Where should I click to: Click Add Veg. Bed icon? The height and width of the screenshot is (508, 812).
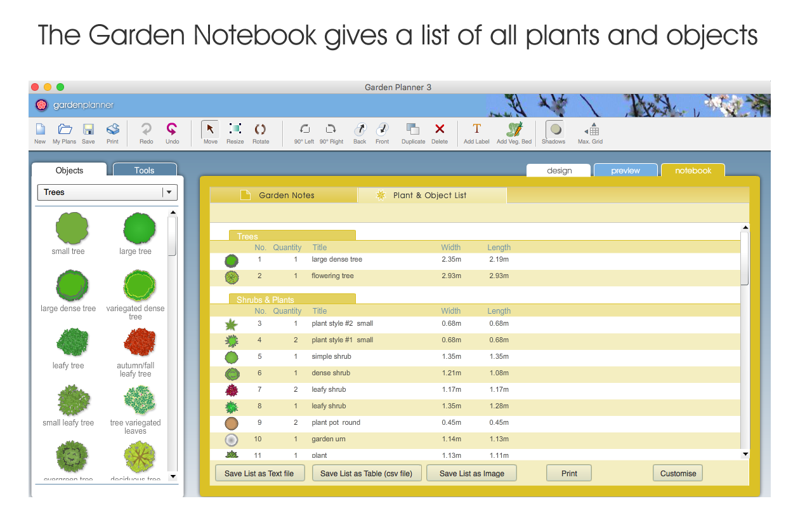click(514, 129)
